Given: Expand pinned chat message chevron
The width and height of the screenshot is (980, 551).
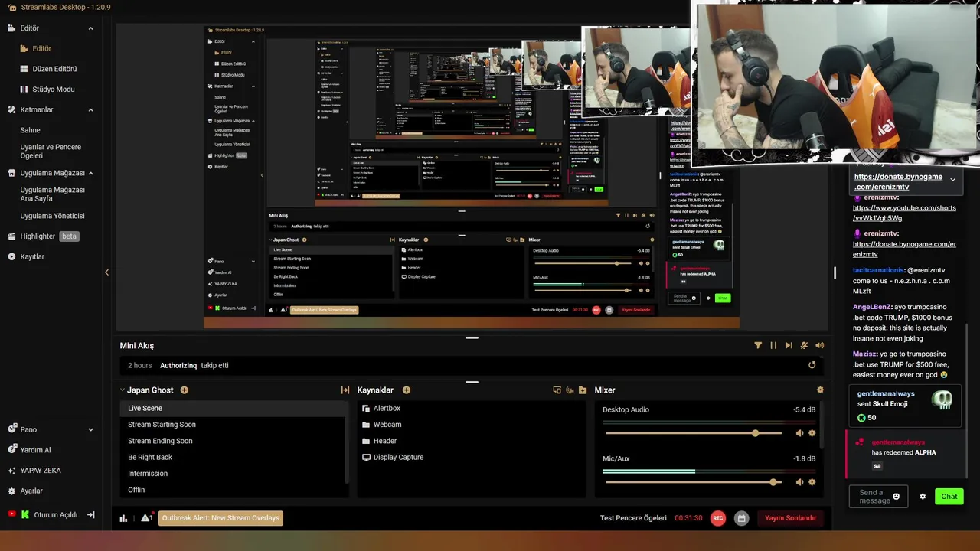Looking at the screenshot, I should pyautogui.click(x=952, y=179).
